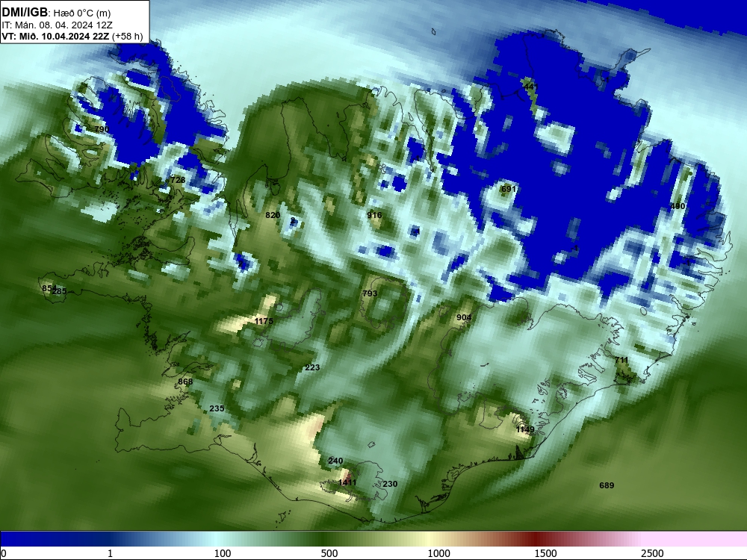Click the '(+58 h)' forecast offset text
The height and width of the screenshot is (560, 747).
click(127, 36)
